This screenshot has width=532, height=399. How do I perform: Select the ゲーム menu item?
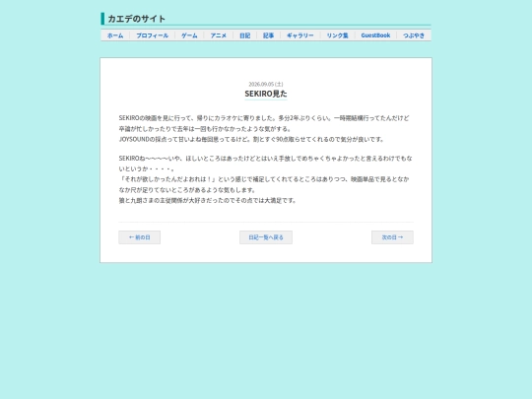click(x=189, y=35)
